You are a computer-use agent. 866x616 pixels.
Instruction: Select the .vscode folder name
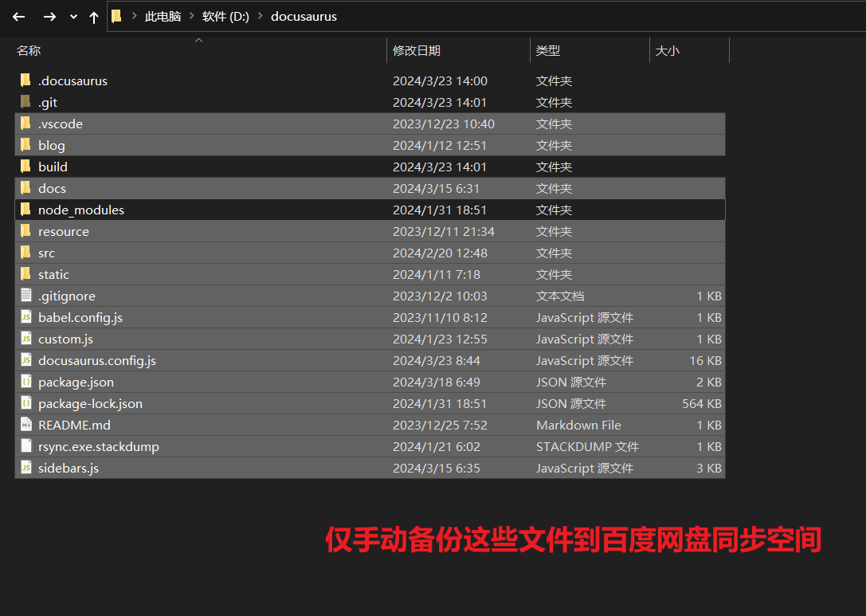[61, 124]
